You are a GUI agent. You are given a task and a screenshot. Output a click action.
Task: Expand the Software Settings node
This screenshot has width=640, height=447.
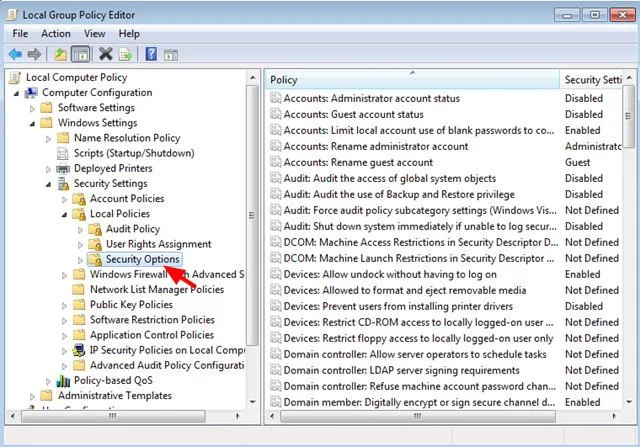[x=32, y=108]
